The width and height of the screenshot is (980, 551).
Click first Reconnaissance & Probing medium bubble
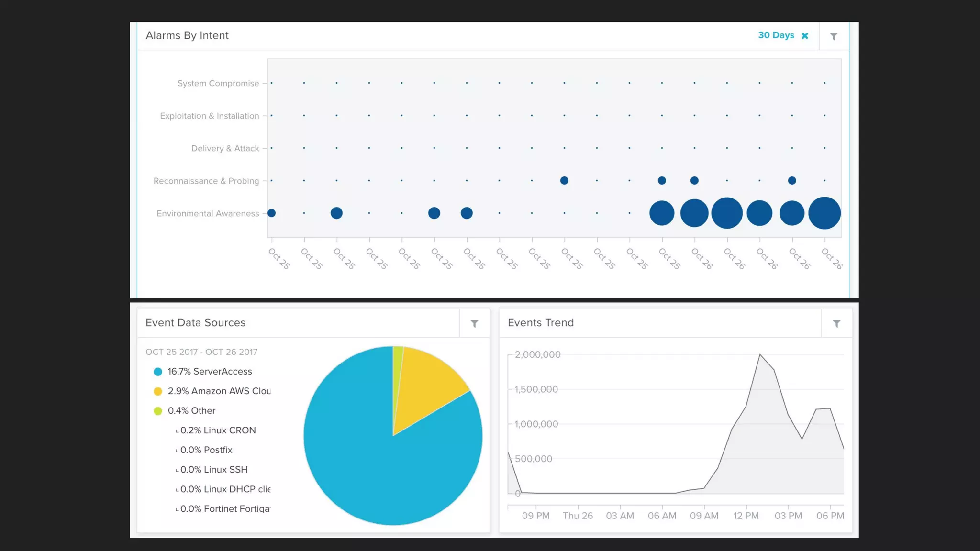[x=564, y=181]
